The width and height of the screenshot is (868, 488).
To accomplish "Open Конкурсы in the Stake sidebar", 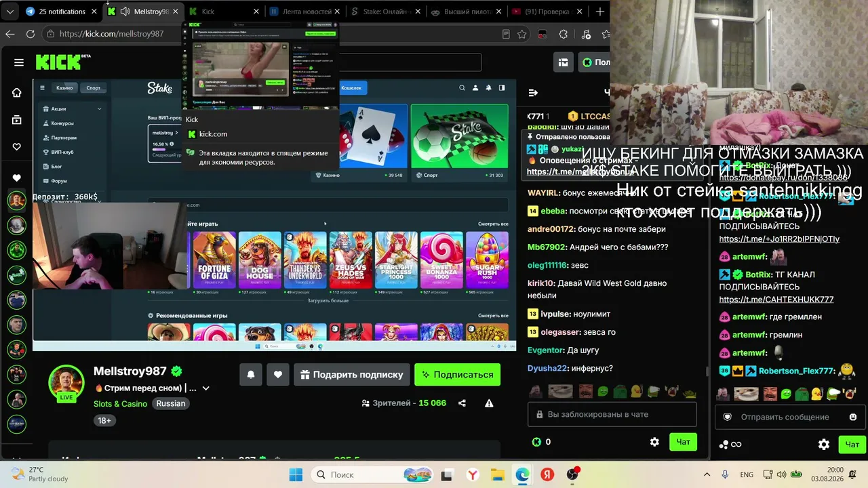I will pyautogui.click(x=62, y=123).
